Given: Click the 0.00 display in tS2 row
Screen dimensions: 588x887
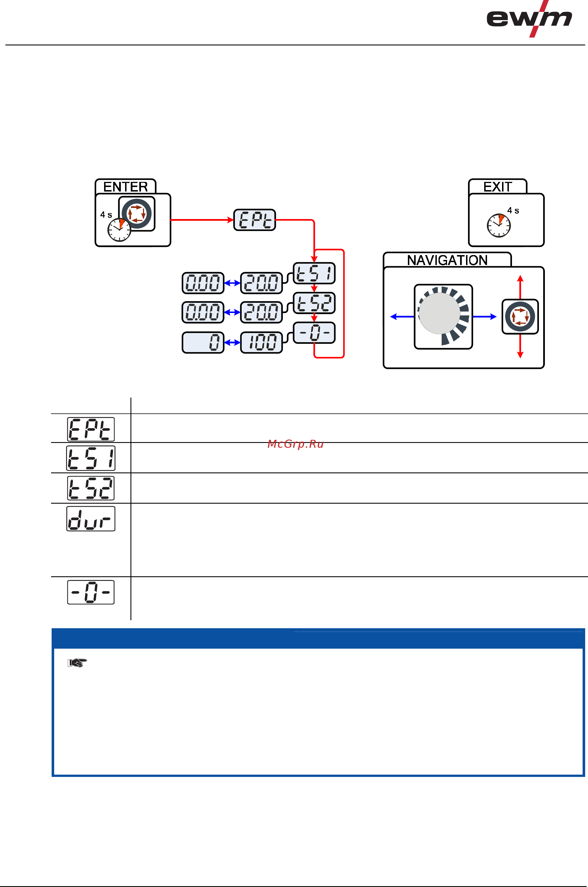Looking at the screenshot, I should (203, 312).
